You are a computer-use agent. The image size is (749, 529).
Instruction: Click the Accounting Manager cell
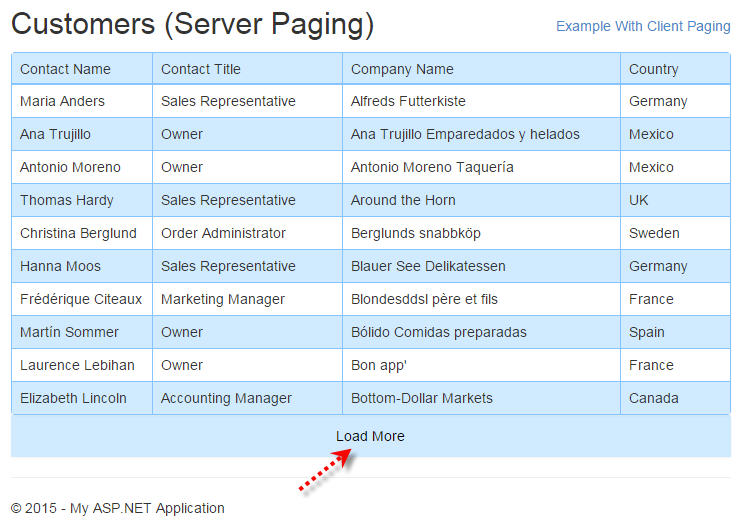(247, 398)
